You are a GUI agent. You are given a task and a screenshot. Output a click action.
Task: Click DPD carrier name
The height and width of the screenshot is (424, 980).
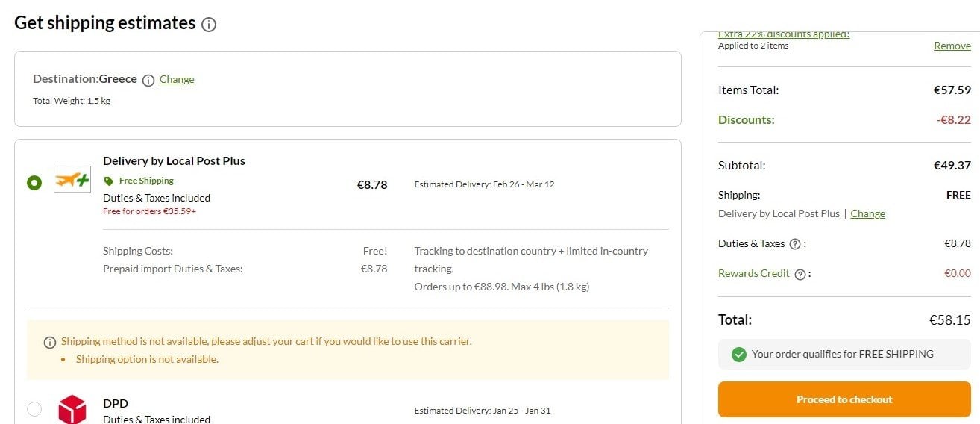click(116, 403)
